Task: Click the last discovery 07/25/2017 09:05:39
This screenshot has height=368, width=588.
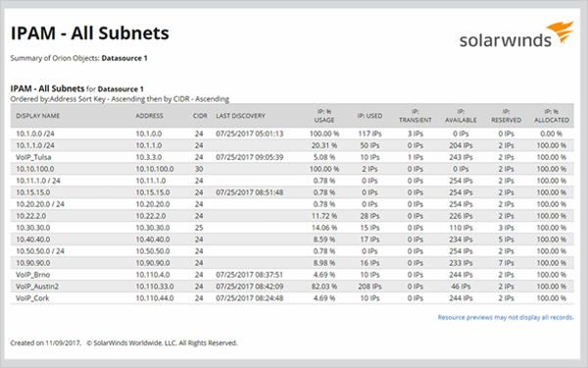Action: (249, 157)
